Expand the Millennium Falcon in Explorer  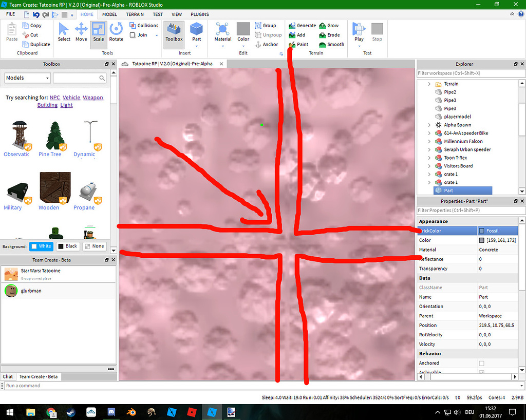coord(429,141)
